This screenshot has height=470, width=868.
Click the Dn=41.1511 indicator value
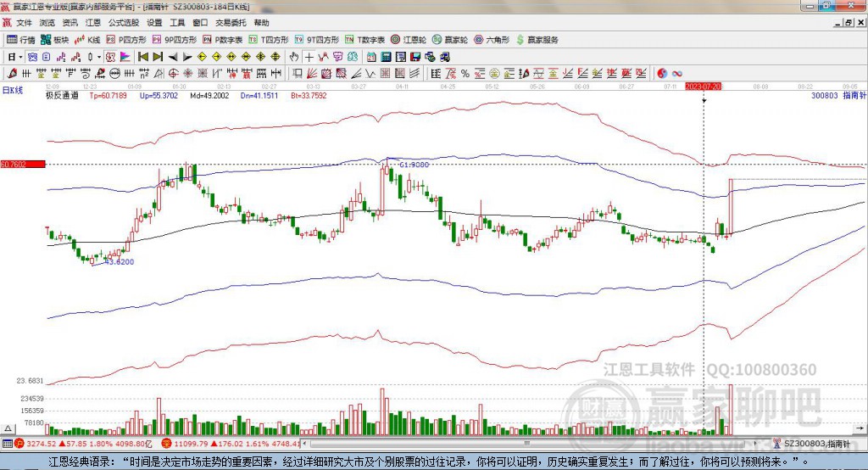(x=259, y=95)
